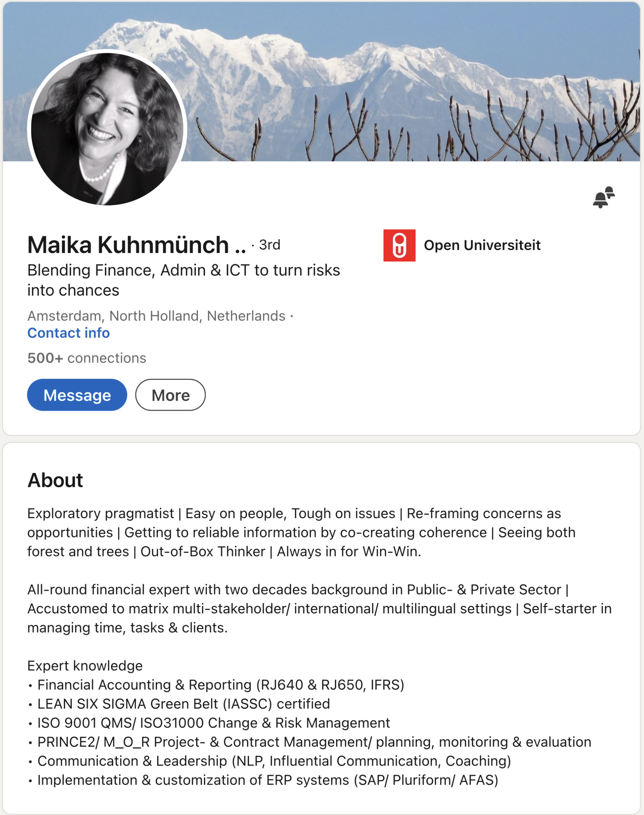Screen dimensions: 644x815
Task: Click the ERP systems implementation bullet
Action: point(267,780)
